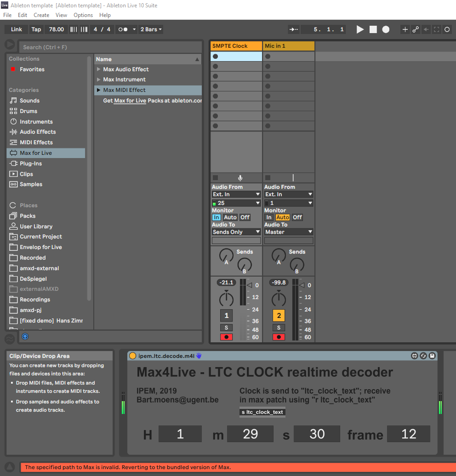Open the Create menu
Image resolution: width=456 pixels, height=476 pixels.
tap(41, 15)
